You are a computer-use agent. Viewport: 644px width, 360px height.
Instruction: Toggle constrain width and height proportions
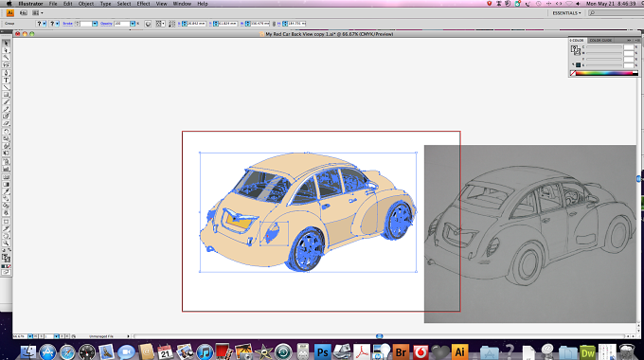(274, 24)
